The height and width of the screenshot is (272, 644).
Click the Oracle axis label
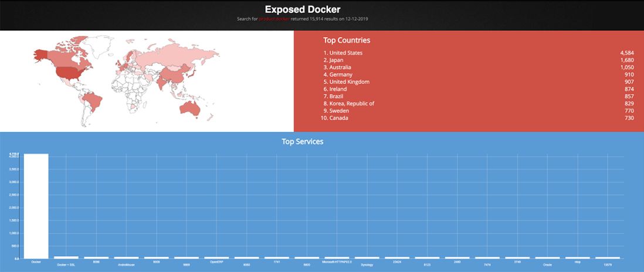coord(547,266)
